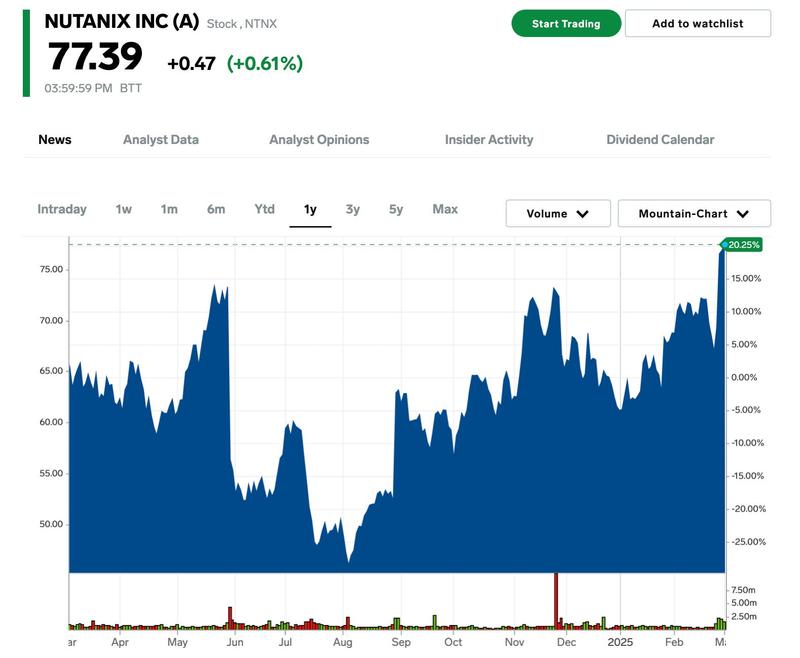Open the Analyst Opinions tab
This screenshot has height=658, width=800.
319,140
